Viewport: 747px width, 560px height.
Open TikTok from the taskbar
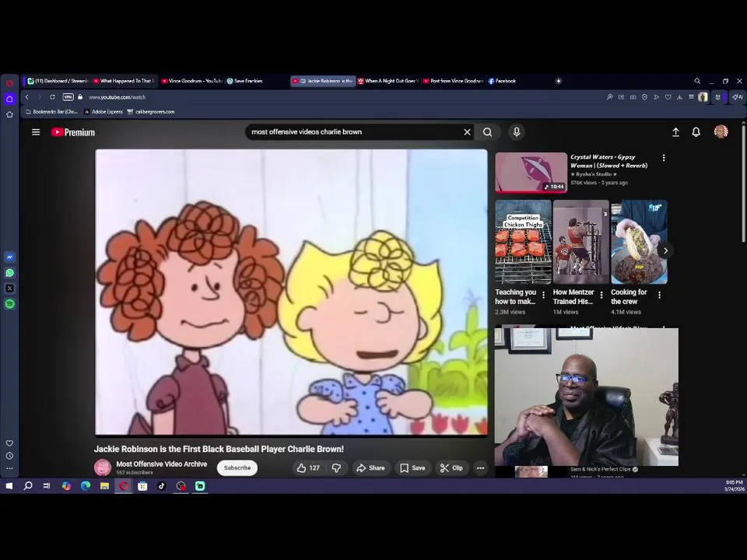pyautogui.click(x=162, y=486)
